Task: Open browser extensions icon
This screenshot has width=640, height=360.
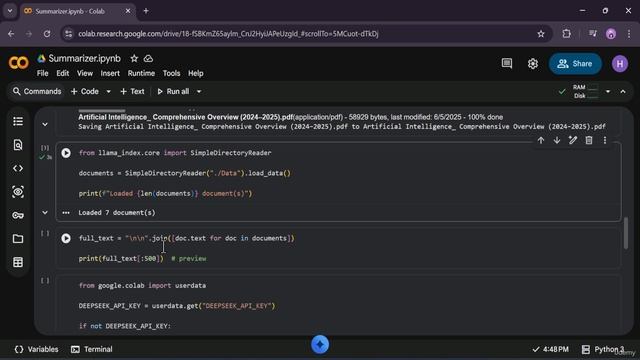Action: point(567,34)
